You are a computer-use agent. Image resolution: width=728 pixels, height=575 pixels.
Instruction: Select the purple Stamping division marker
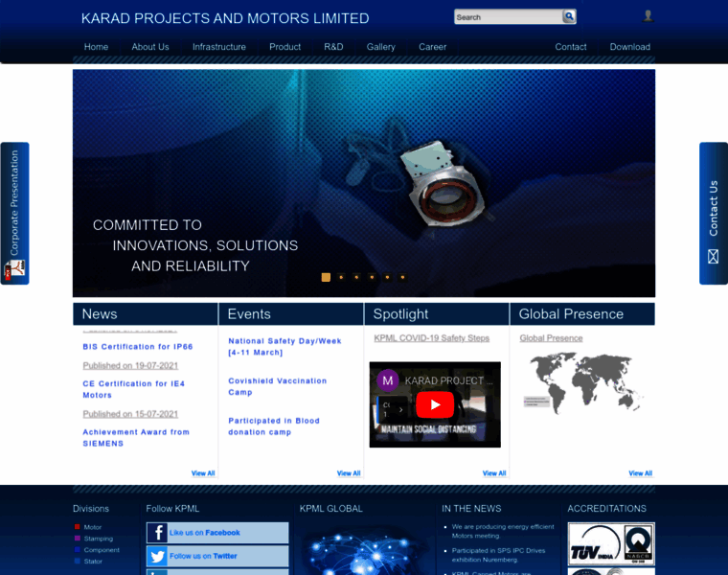(77, 539)
